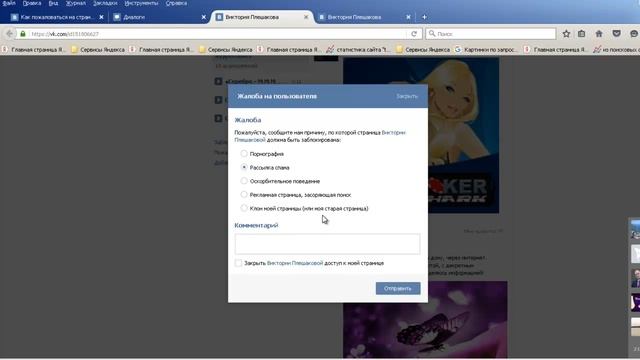Close the Диалоги tab
The height and width of the screenshot is (360, 640).
pyautogui.click(x=204, y=17)
